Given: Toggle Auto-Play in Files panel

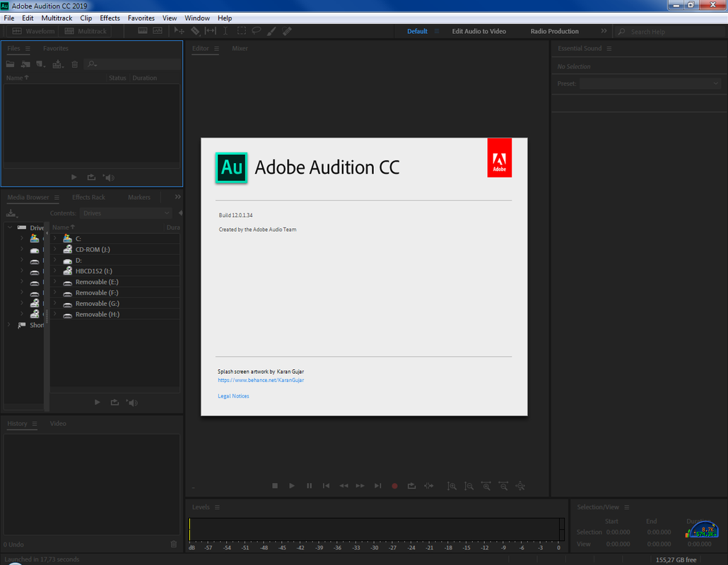Looking at the screenshot, I should click(x=109, y=177).
